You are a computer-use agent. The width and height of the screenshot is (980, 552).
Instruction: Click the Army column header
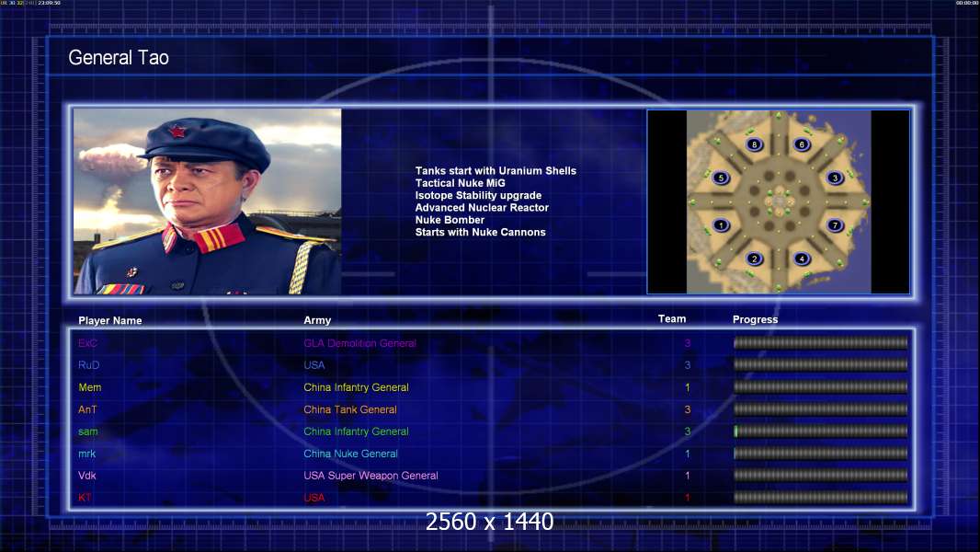coord(317,320)
